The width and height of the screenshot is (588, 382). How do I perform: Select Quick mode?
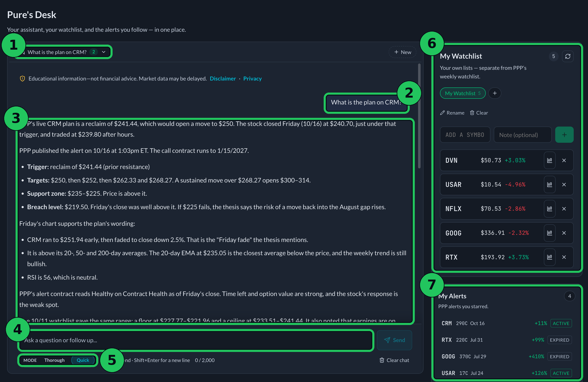[83, 360]
